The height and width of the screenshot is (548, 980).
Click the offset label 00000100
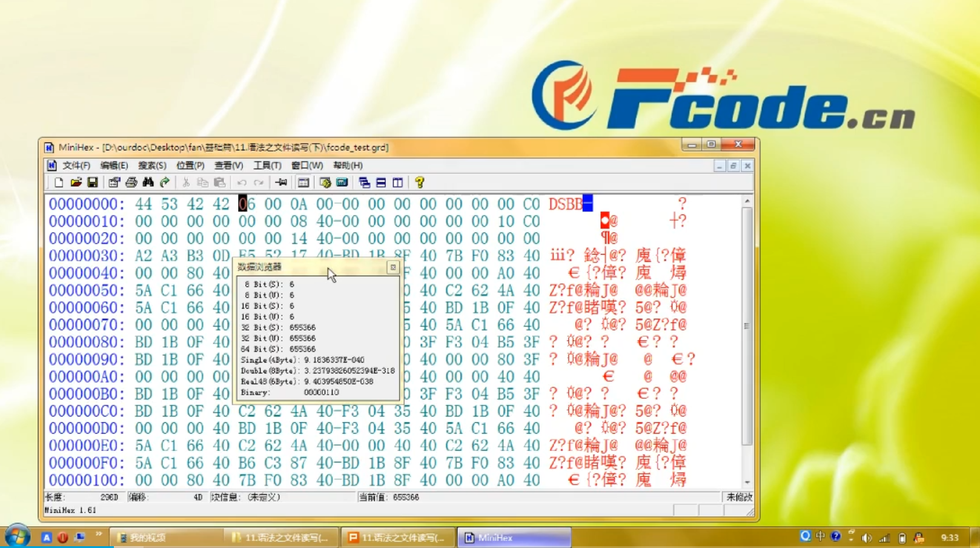(x=86, y=480)
